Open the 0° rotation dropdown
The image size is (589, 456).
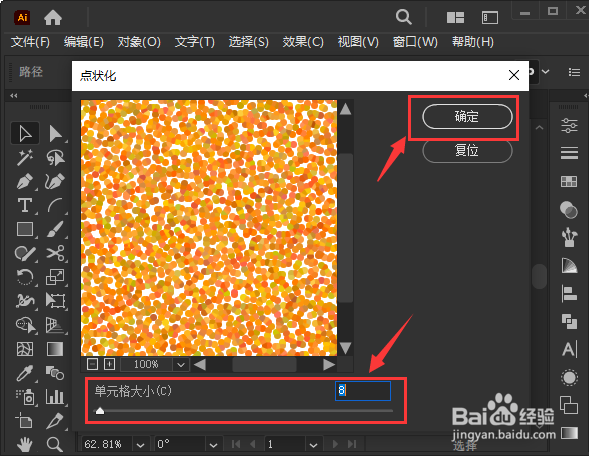pyautogui.click(x=213, y=445)
